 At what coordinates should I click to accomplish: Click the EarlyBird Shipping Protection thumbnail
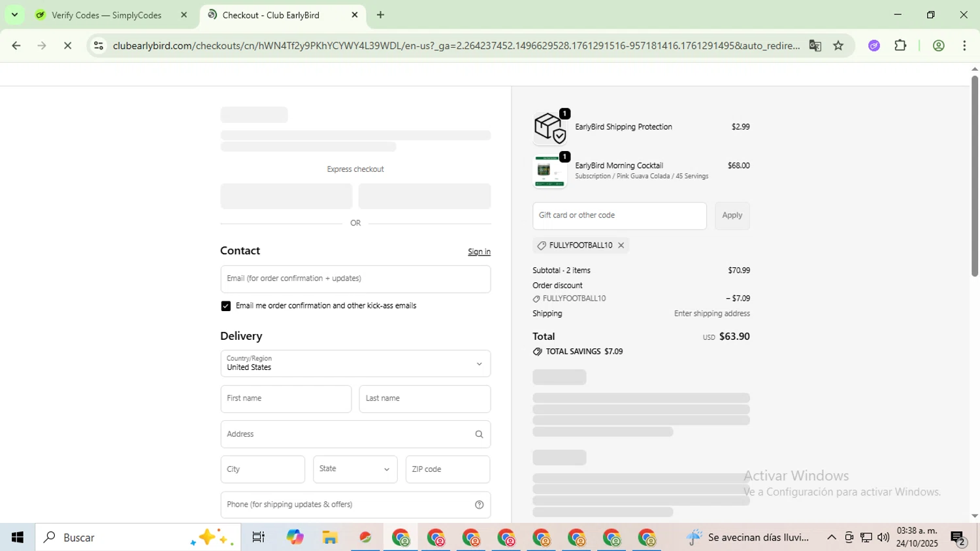click(550, 127)
